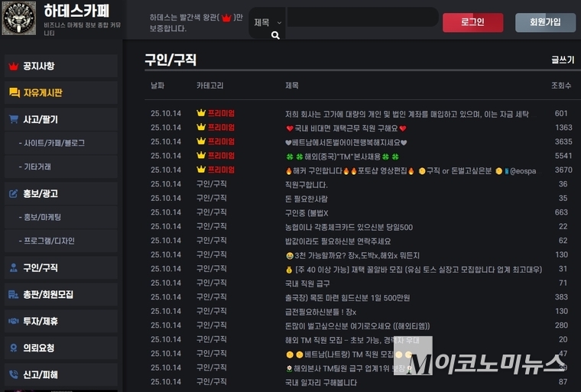Screen dimensions: 581x392
Task: Click the crown icon beside 공지사항
Action: click(13, 66)
